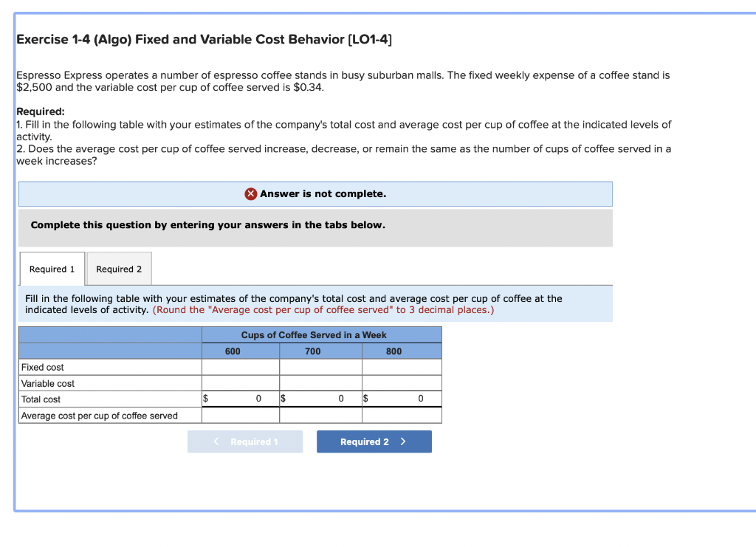Screen dimensions: 756x547
Task: Click the disabled Required 1 navigation button
Action: 245,441
